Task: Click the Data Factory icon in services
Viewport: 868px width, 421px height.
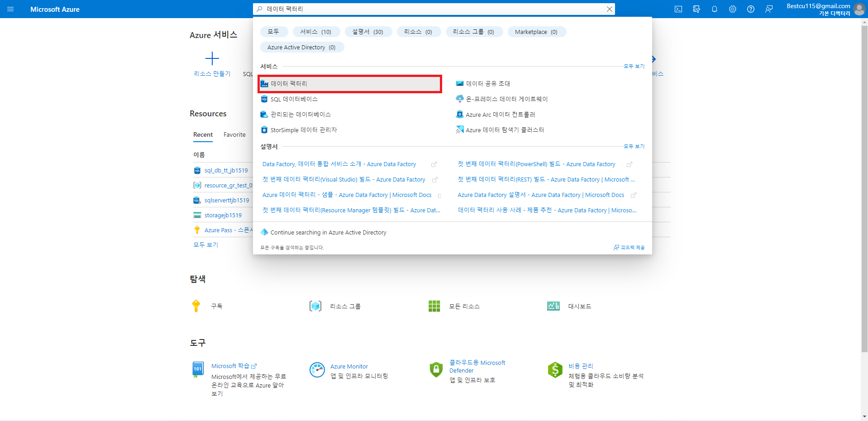Action: (264, 84)
